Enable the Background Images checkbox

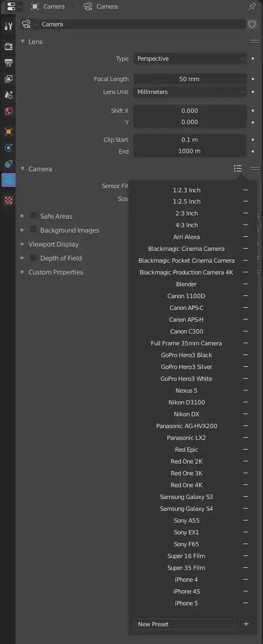[x=34, y=230]
